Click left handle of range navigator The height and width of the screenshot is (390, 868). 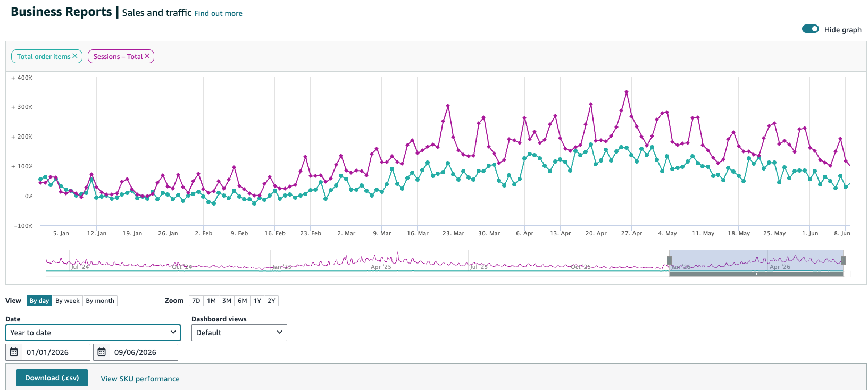point(669,260)
